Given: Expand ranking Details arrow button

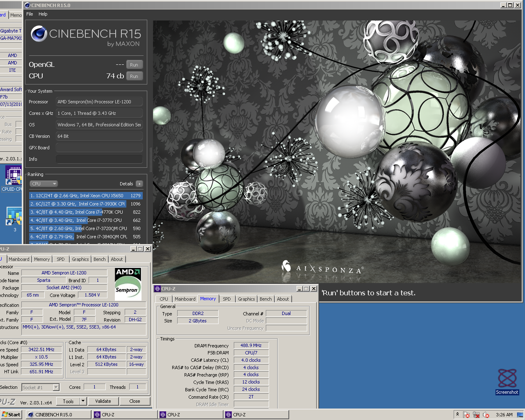Looking at the screenshot, I should point(139,184).
